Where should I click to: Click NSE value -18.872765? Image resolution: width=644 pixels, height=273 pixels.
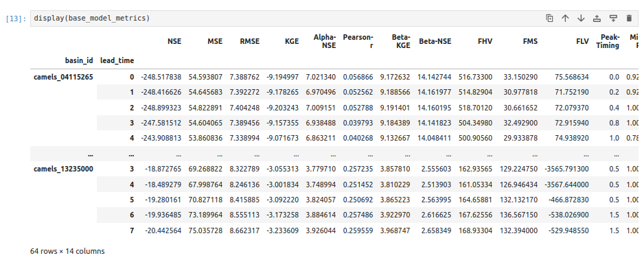(x=163, y=169)
